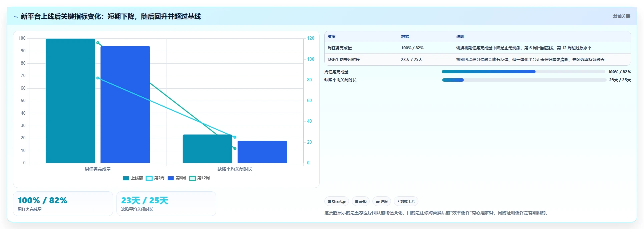Open the 100% / 82% stat card
Image resolution: width=644 pixels, height=229 pixels.
[x=63, y=204]
